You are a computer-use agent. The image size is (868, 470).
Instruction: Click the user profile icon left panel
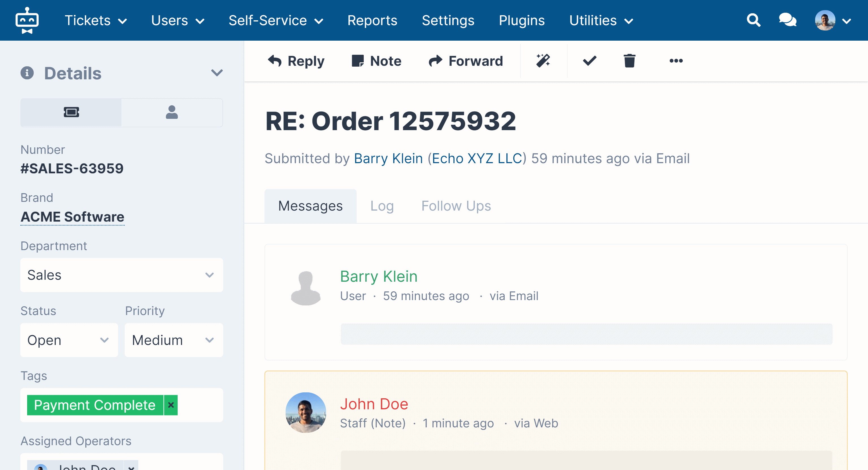pyautogui.click(x=172, y=112)
